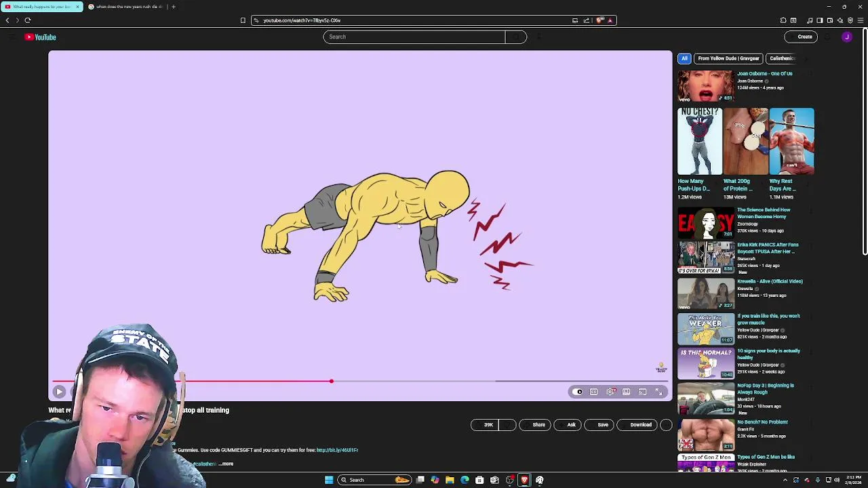The width and height of the screenshot is (868, 488).
Task: Open the YouTube home logo
Action: 40,37
